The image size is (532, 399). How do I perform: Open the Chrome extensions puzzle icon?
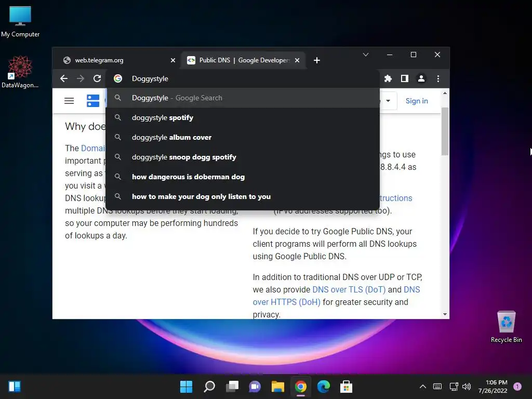click(388, 79)
